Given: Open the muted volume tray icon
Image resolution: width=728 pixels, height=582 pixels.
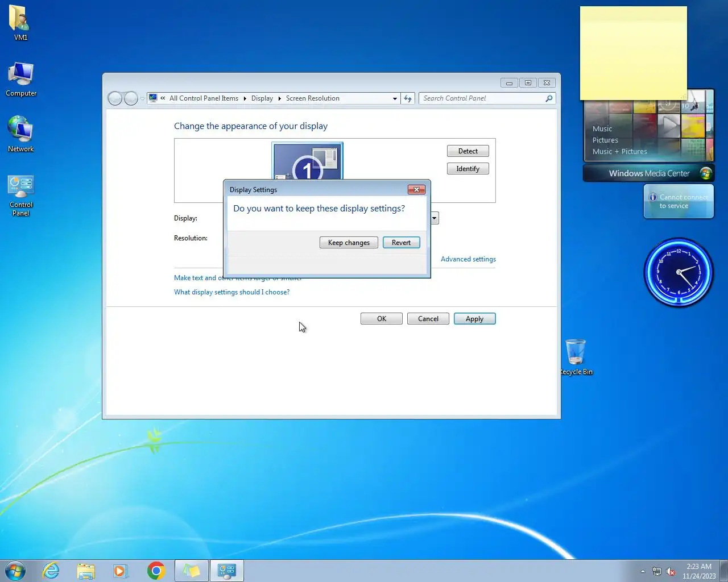Looking at the screenshot, I should click(x=671, y=571).
